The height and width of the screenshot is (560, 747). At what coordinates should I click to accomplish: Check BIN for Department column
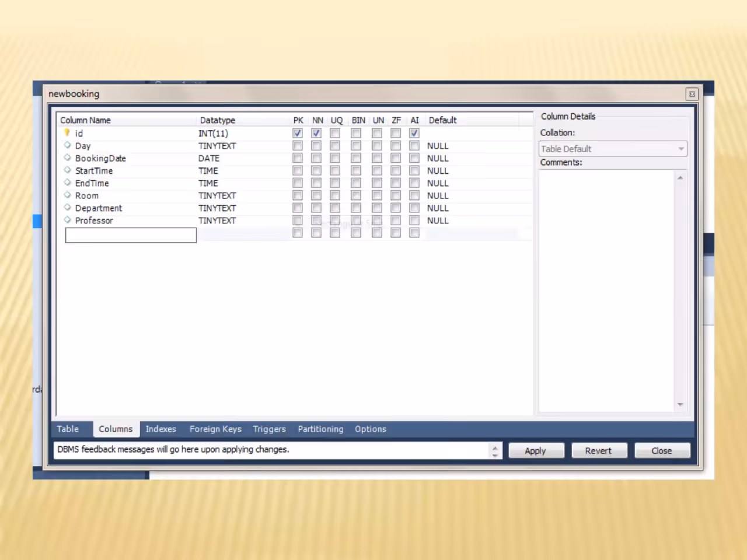point(356,208)
